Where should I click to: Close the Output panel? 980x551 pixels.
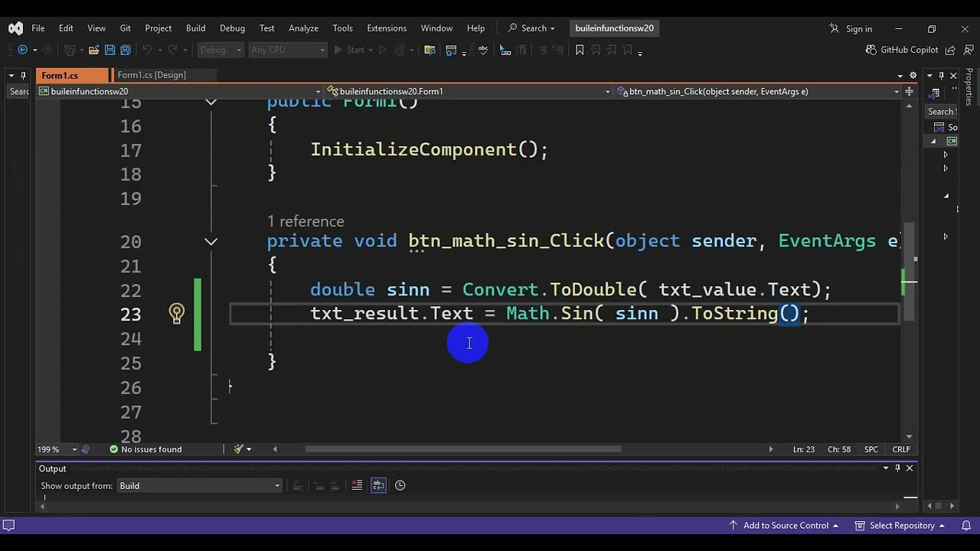coord(910,468)
